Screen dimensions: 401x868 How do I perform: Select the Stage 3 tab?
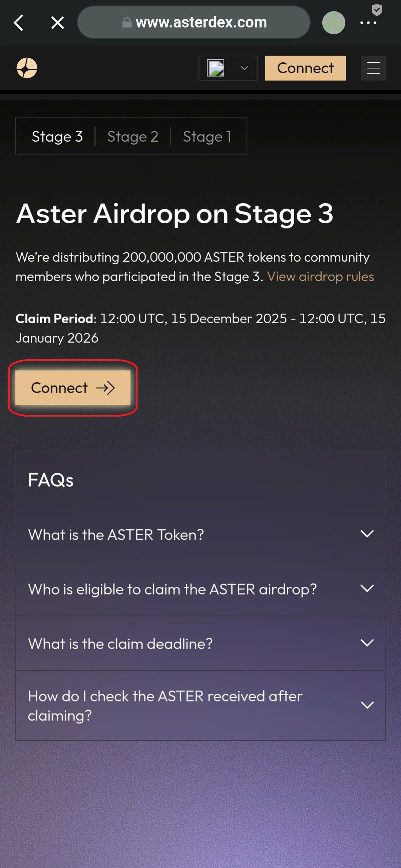pyautogui.click(x=57, y=136)
